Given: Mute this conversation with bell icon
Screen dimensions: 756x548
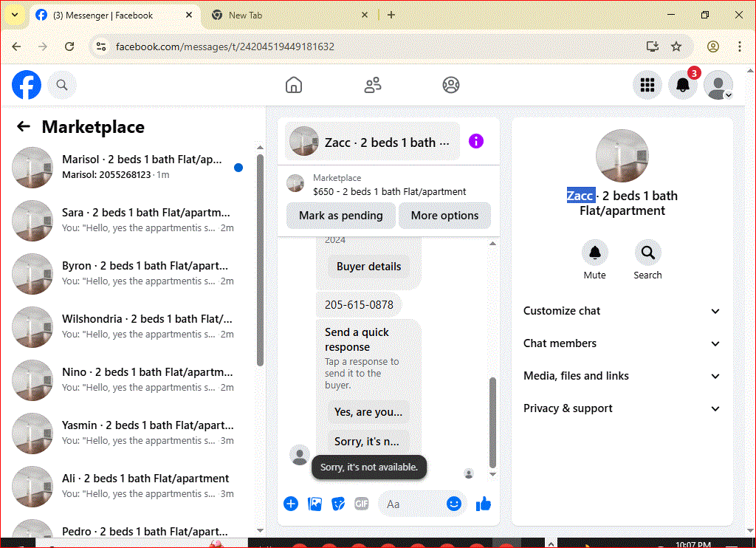Looking at the screenshot, I should tap(595, 253).
